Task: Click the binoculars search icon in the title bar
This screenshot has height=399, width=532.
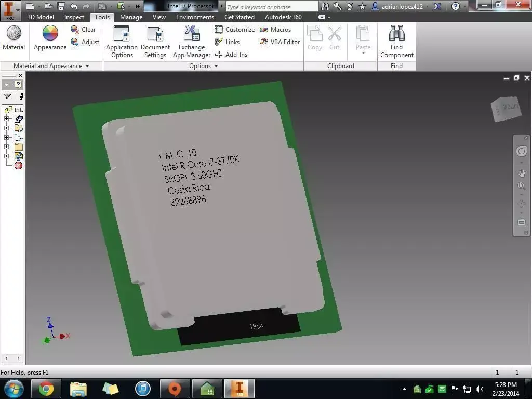Action: click(x=325, y=6)
